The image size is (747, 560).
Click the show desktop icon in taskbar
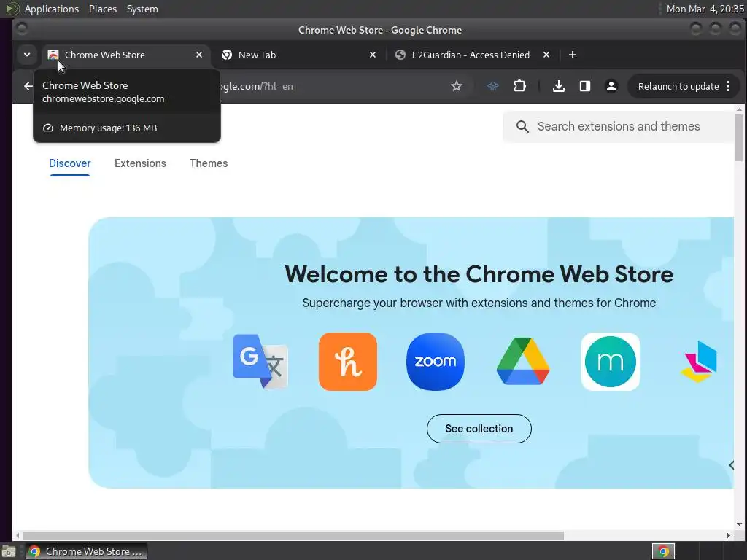point(9,551)
